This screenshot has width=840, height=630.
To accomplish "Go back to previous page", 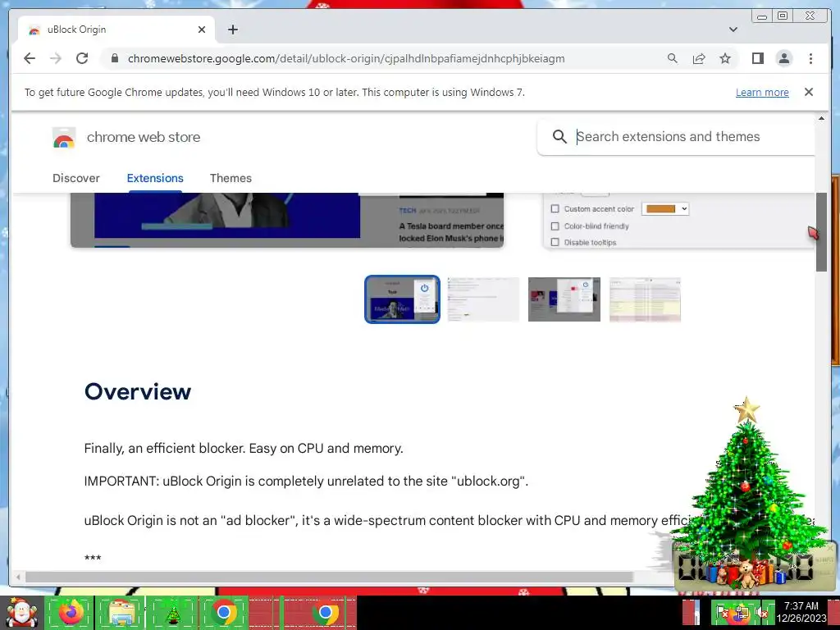I will click(x=30, y=58).
